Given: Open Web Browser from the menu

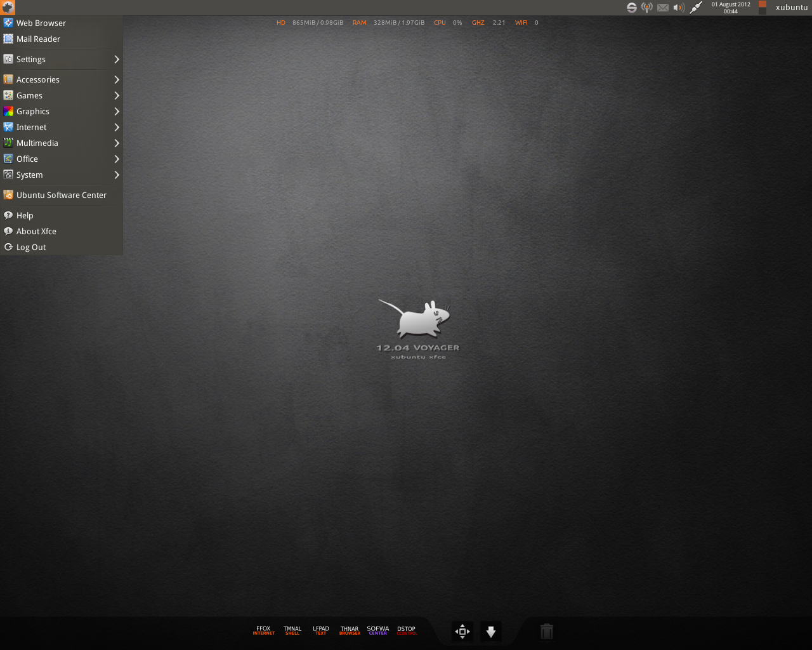Looking at the screenshot, I should [62, 23].
